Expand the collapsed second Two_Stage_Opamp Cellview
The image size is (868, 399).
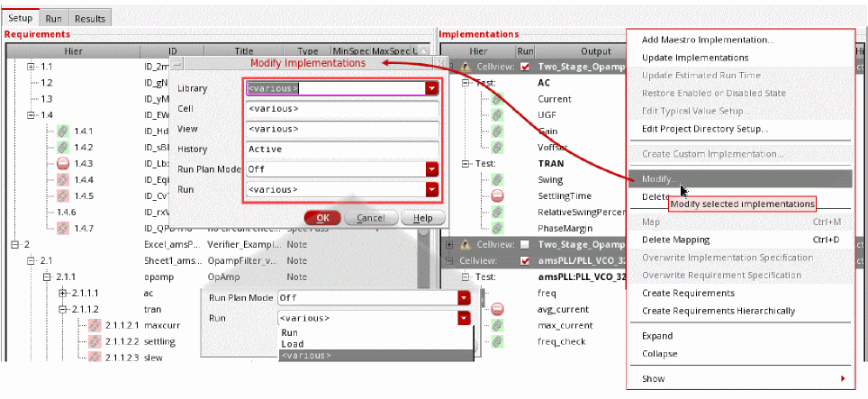pos(449,244)
